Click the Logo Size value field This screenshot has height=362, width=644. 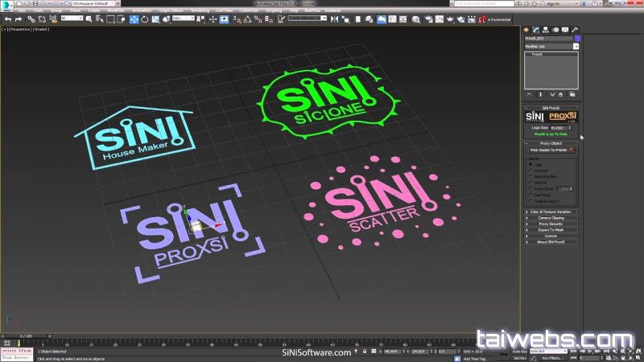tap(556, 127)
